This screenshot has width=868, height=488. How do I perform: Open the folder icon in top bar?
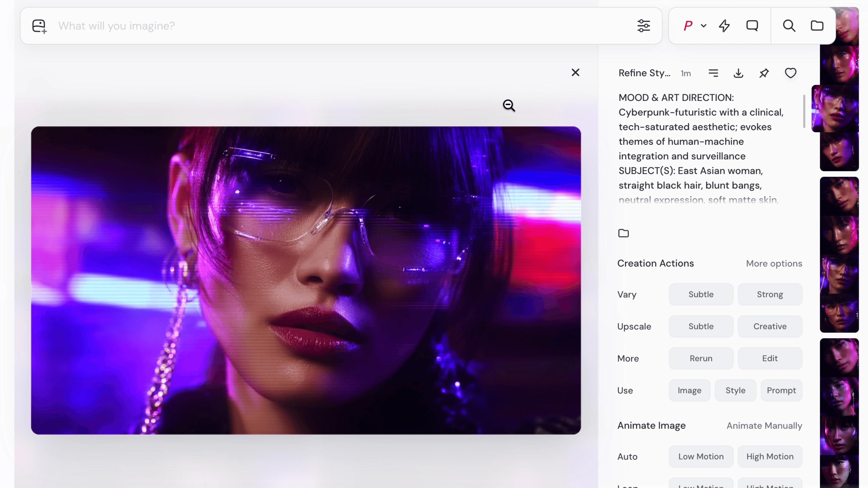pyautogui.click(x=817, y=26)
